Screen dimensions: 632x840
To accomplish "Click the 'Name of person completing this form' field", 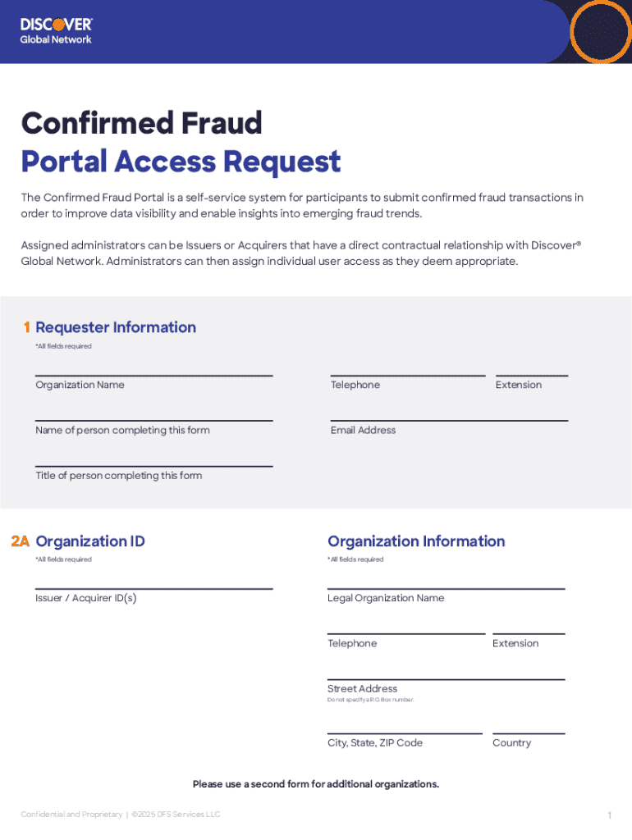I will [x=153, y=413].
